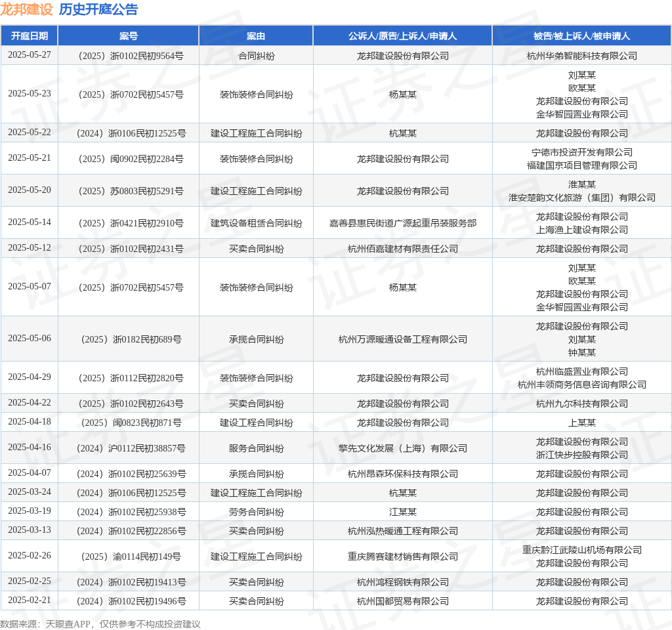Click 重庆腾赛建材销售有限公司

[x=402, y=556]
